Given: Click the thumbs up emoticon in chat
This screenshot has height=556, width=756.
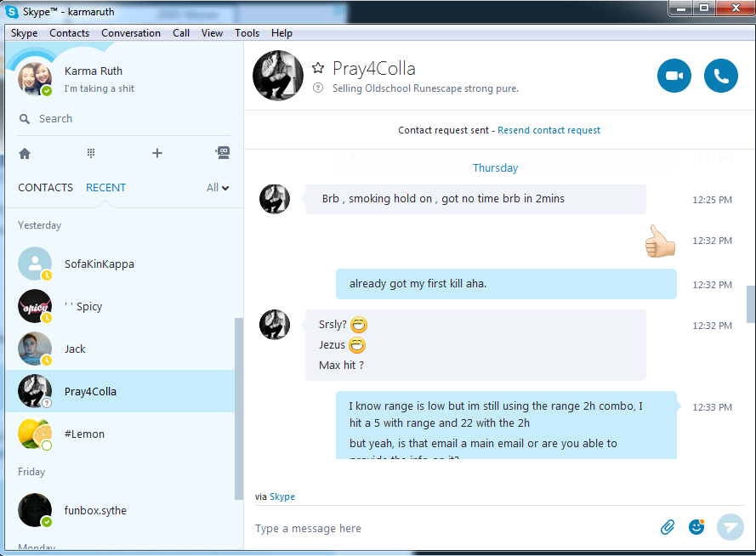Looking at the screenshot, I should [x=660, y=241].
